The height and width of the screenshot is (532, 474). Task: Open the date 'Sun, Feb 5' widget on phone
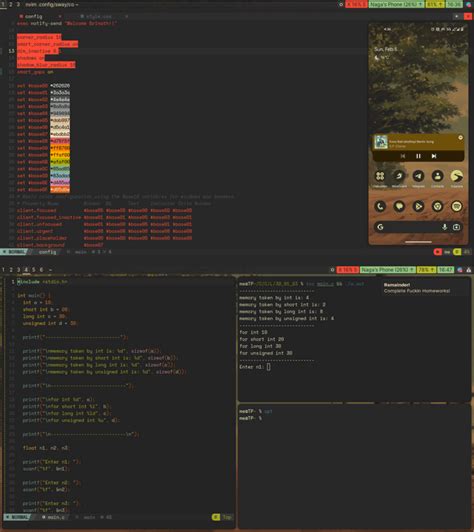coord(385,49)
